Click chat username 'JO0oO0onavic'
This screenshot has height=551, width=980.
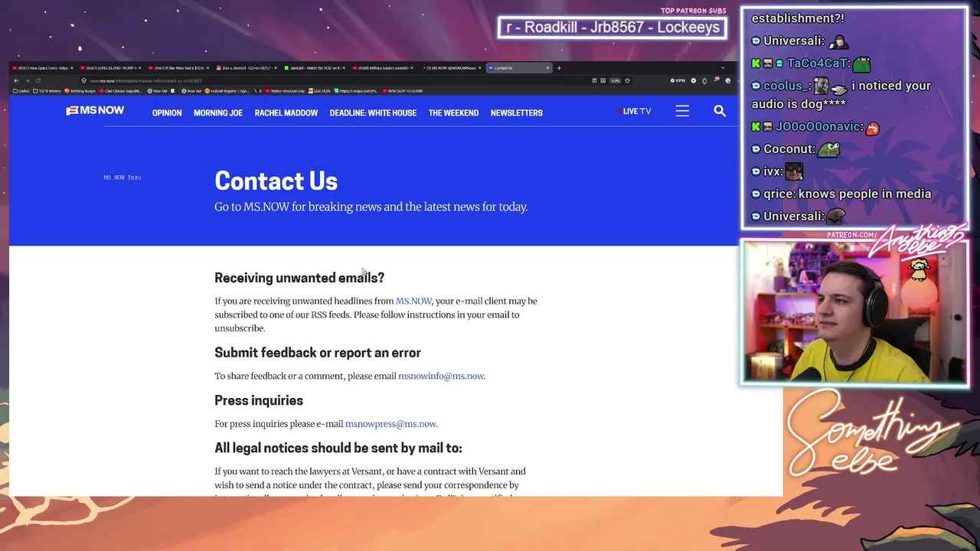pyautogui.click(x=817, y=126)
